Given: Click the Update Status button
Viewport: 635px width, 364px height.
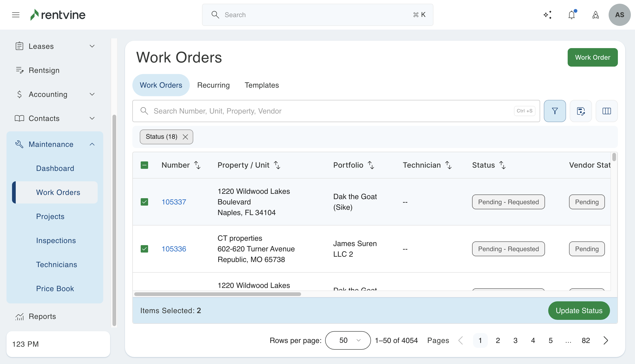Looking at the screenshot, I should pyautogui.click(x=579, y=311).
